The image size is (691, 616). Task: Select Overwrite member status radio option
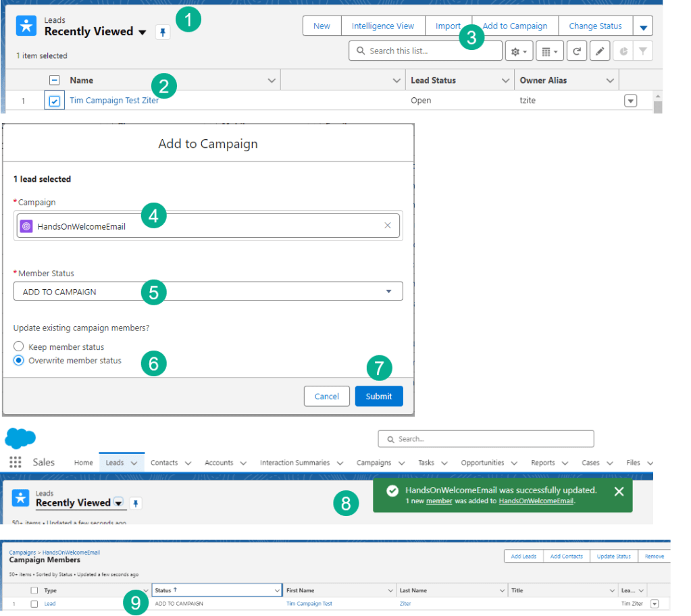19,361
